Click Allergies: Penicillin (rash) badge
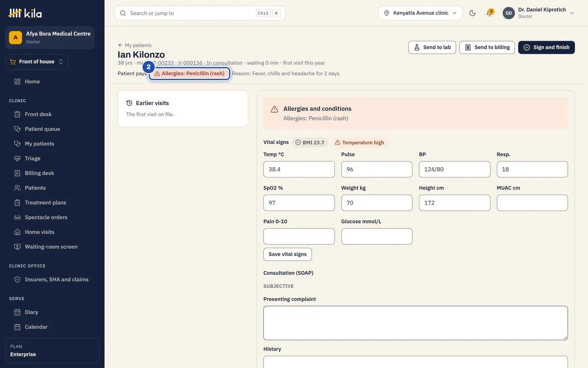Screen dimensions: 588x368 189,74
